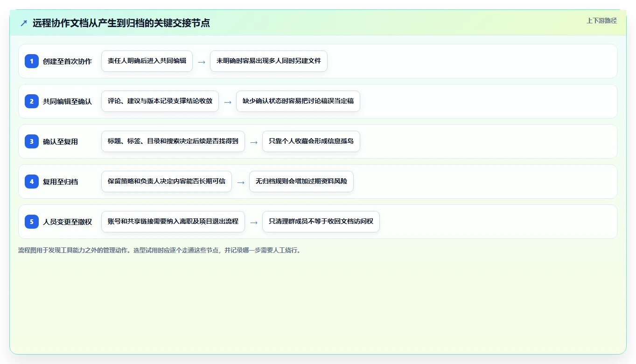Click the 责任人明确后进入共同编辑 box
This screenshot has height=364, width=636.
(147, 61)
